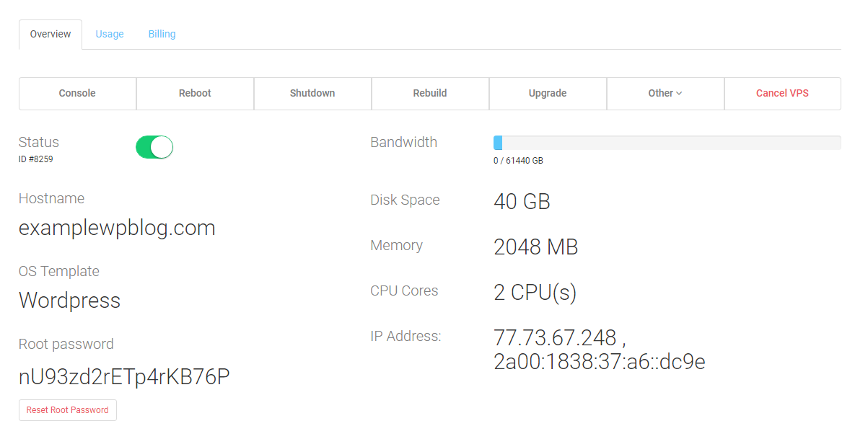
Task: Click the Shutdown button
Action: pos(312,94)
